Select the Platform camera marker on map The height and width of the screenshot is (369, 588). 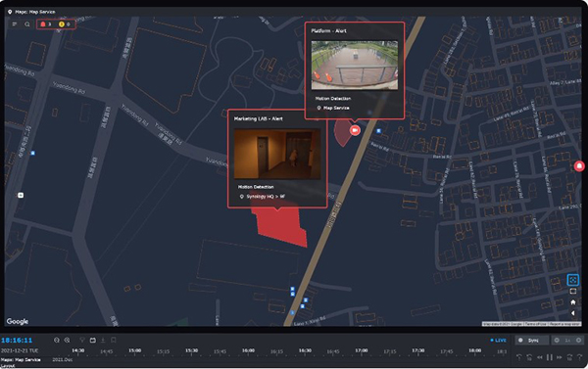tap(355, 130)
